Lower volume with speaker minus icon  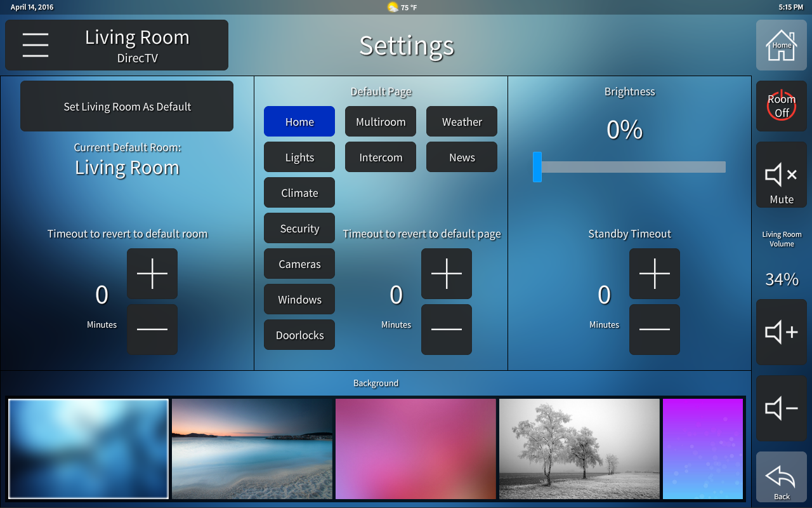click(782, 408)
